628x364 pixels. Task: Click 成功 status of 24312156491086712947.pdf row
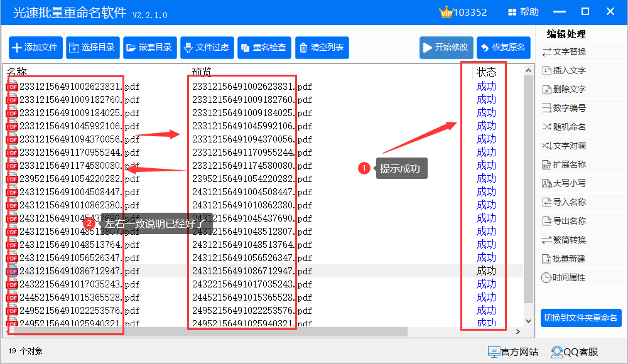[x=486, y=271]
